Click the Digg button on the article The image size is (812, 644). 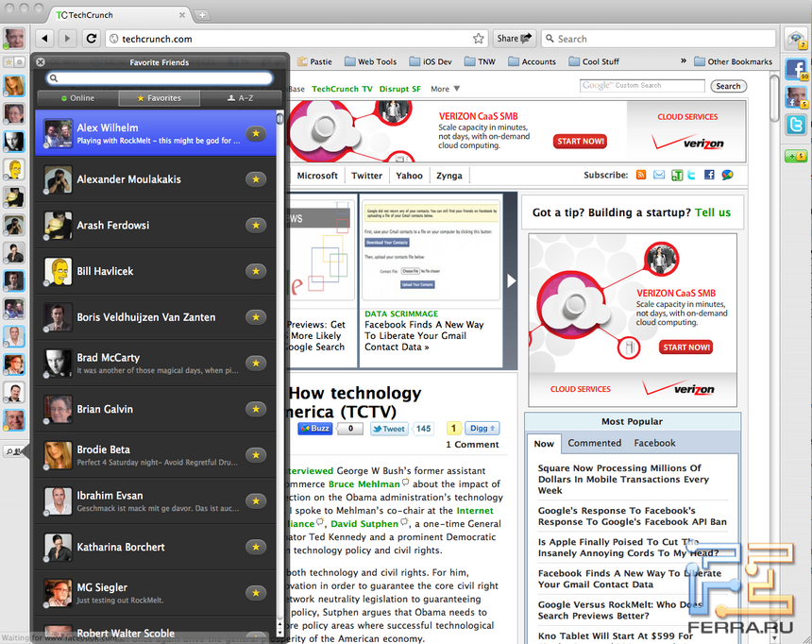(x=482, y=428)
